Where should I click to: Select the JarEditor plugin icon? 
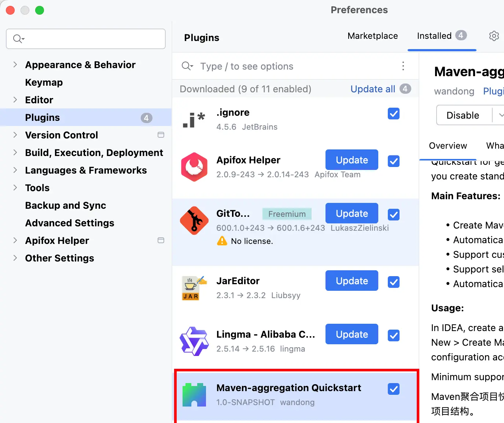194,288
